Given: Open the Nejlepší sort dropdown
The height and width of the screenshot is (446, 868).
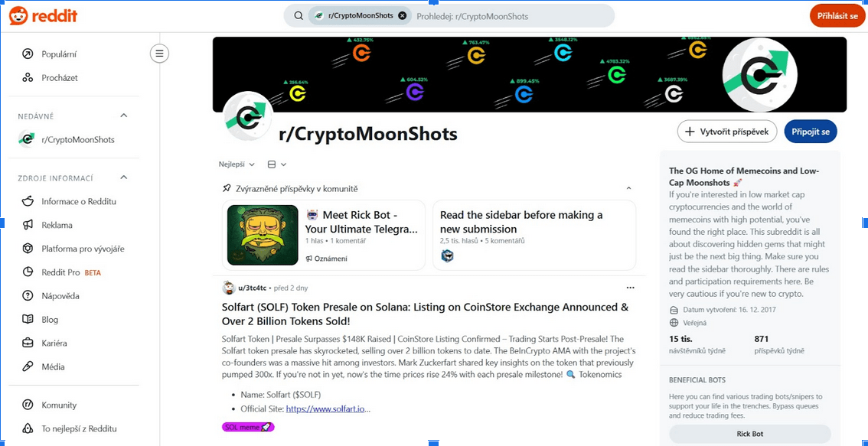Looking at the screenshot, I should tap(237, 164).
